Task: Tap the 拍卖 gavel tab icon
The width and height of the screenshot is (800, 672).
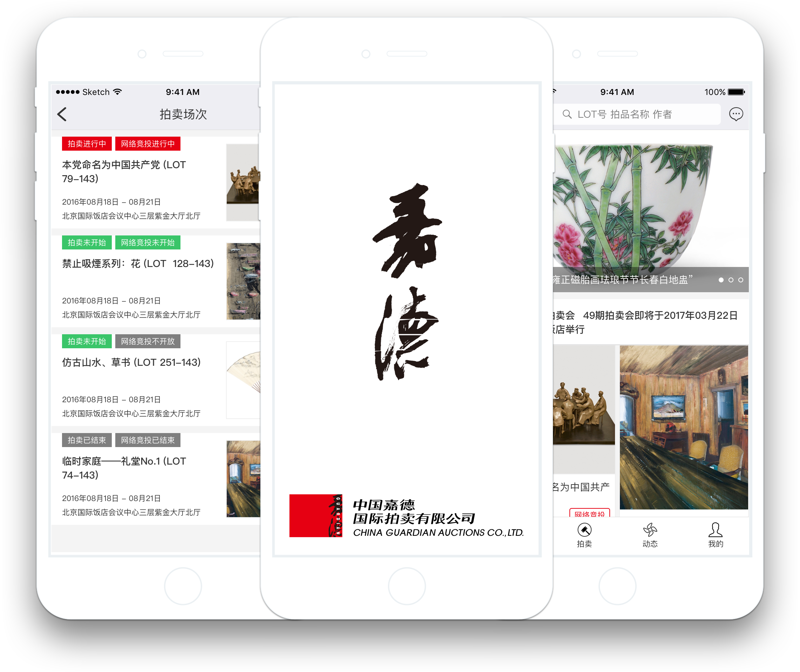Action: 584,530
